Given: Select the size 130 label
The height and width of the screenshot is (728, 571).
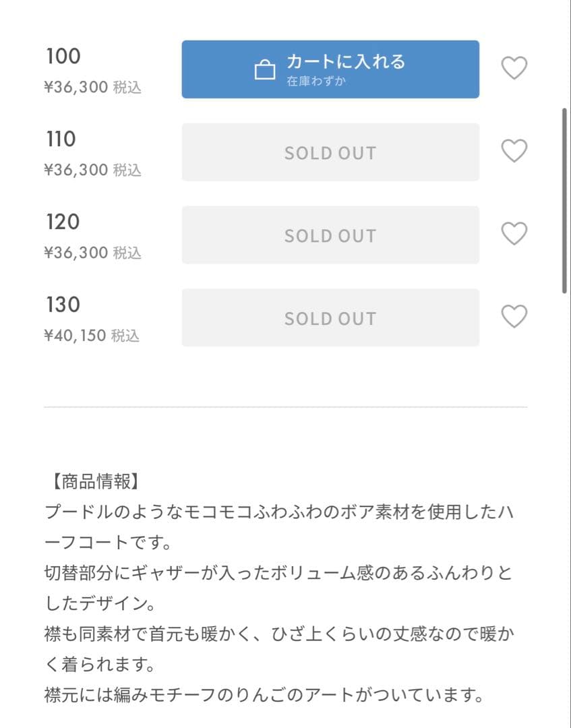Looking at the screenshot, I should [x=63, y=305].
